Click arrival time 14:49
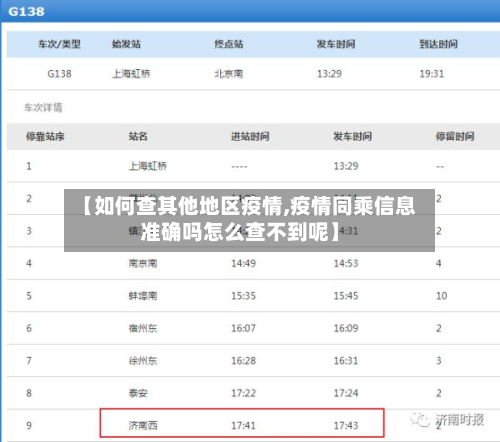Screen dimensions: 500x442 pos(244,263)
